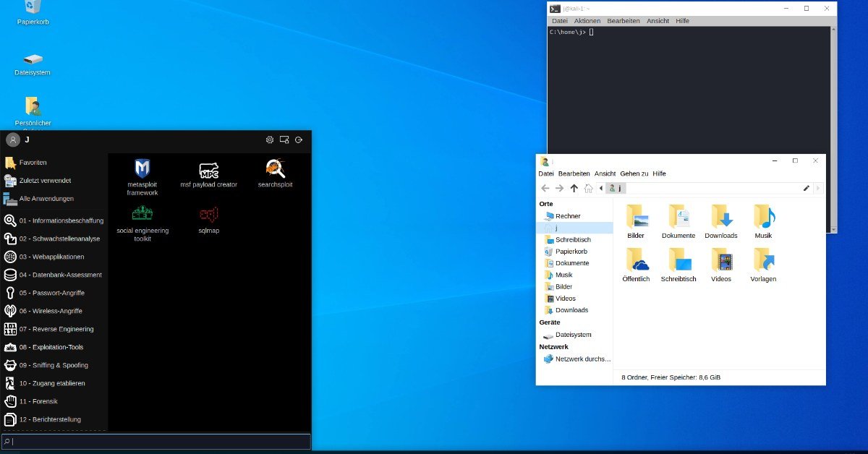The height and width of the screenshot is (454, 868).
Task: Open Gehen zu menu in file manager
Action: click(x=634, y=174)
